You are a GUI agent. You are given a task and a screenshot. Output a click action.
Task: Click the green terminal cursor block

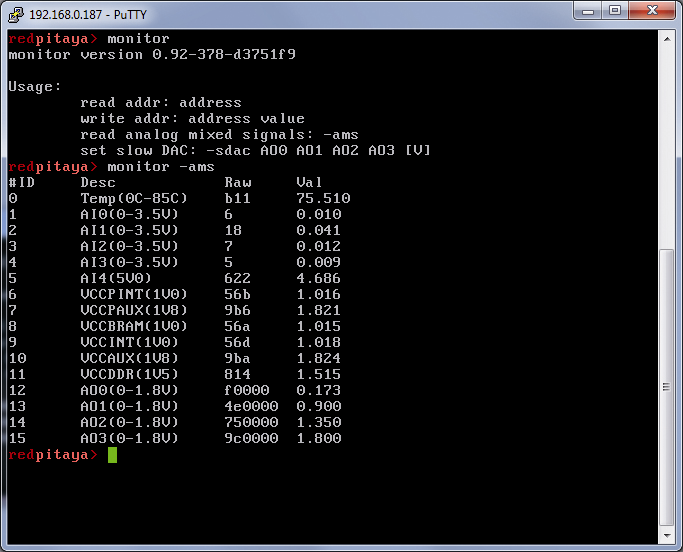coord(112,455)
